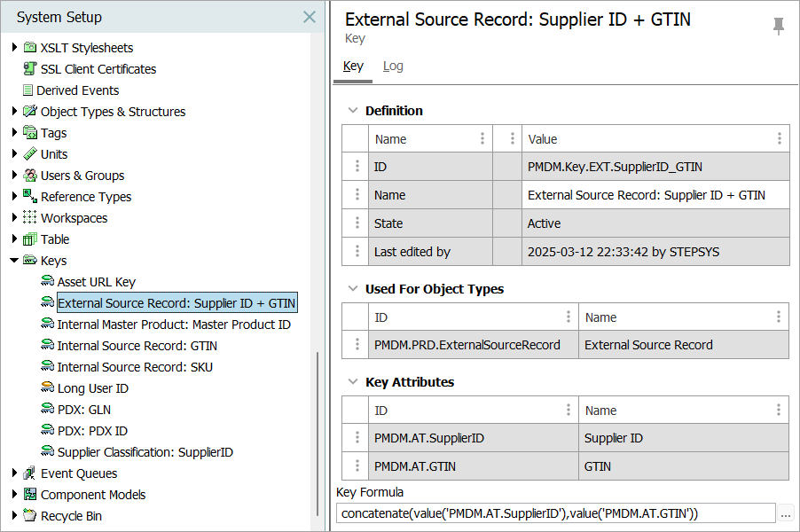Select the Key tab
This screenshot has height=532, width=800.
(x=353, y=66)
